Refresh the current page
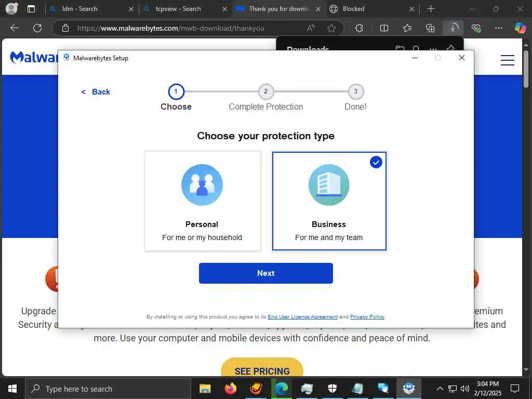The image size is (532, 399). (37, 28)
